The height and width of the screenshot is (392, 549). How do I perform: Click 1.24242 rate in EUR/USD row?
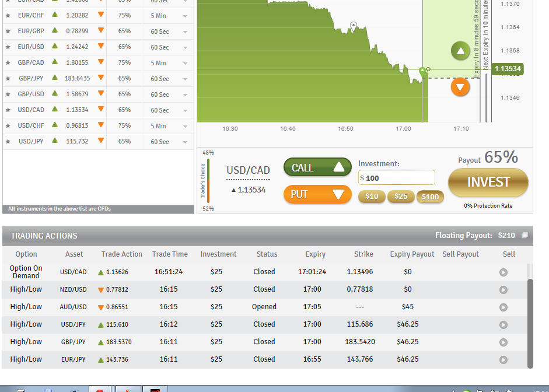tap(77, 47)
